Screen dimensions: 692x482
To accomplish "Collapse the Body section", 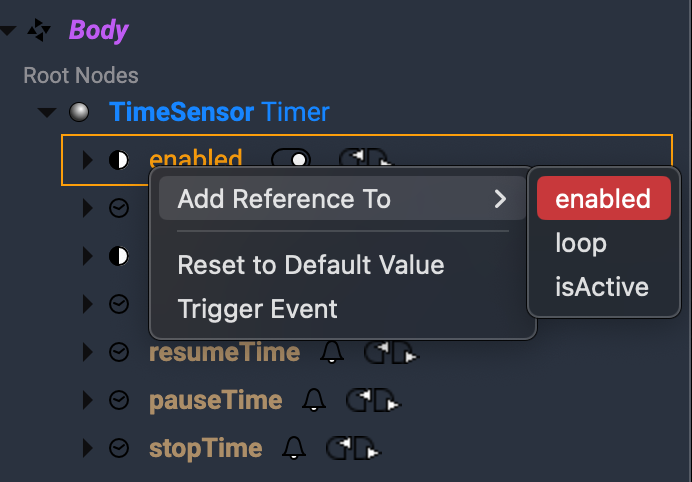I will 9,31.
